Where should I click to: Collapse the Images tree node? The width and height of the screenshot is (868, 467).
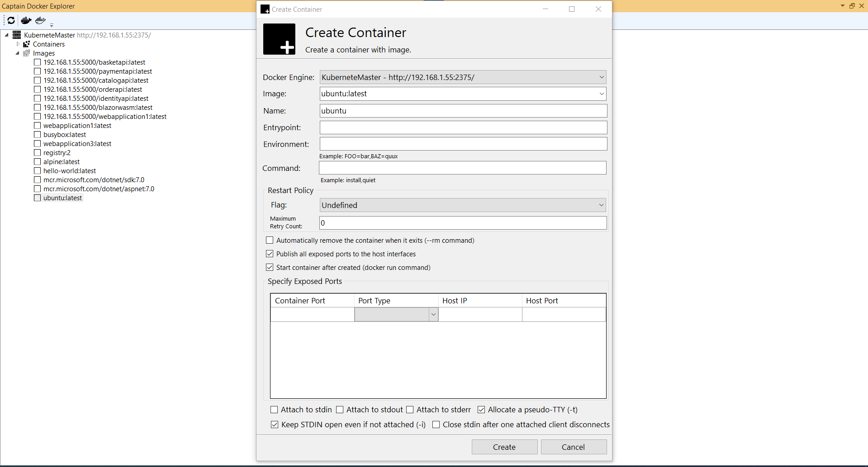tap(18, 53)
